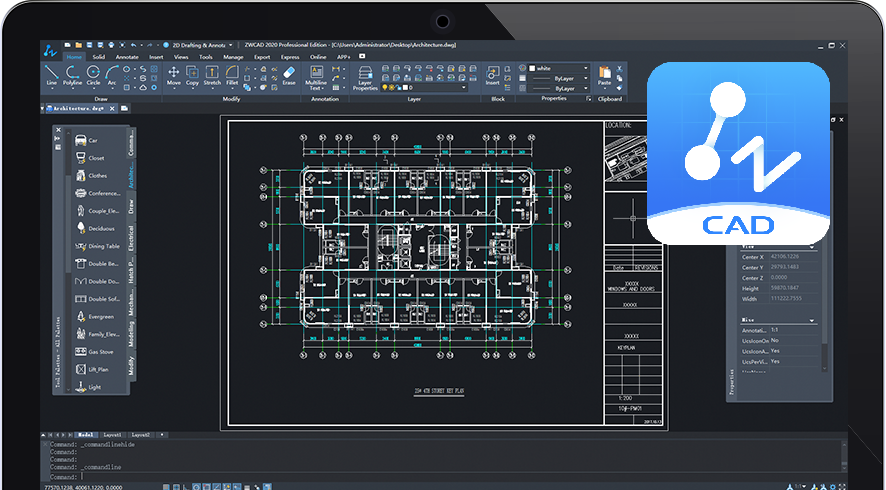Screen dimensions: 886x490
Task: Click the new drawing tab button
Action: pyautogui.click(x=124, y=108)
